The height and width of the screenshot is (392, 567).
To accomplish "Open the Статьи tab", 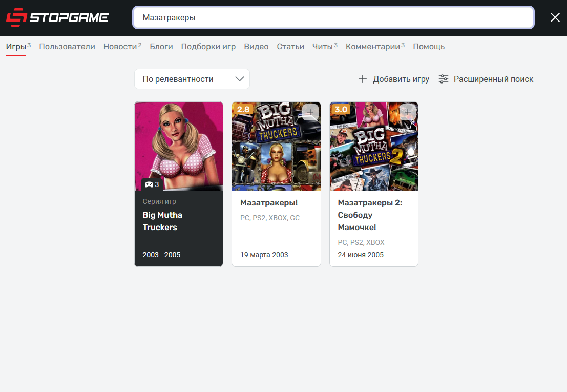I will pyautogui.click(x=290, y=47).
